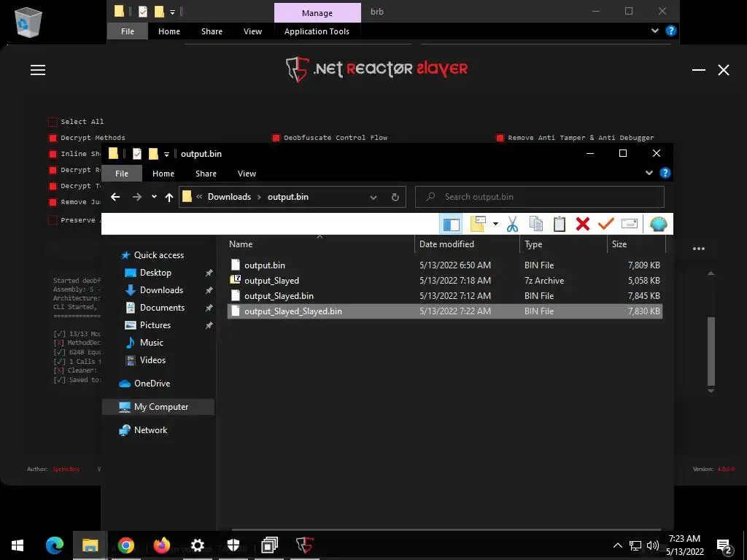Click the Downloads breadcrumb in address bar
This screenshot has width=747, height=560.
(229, 197)
